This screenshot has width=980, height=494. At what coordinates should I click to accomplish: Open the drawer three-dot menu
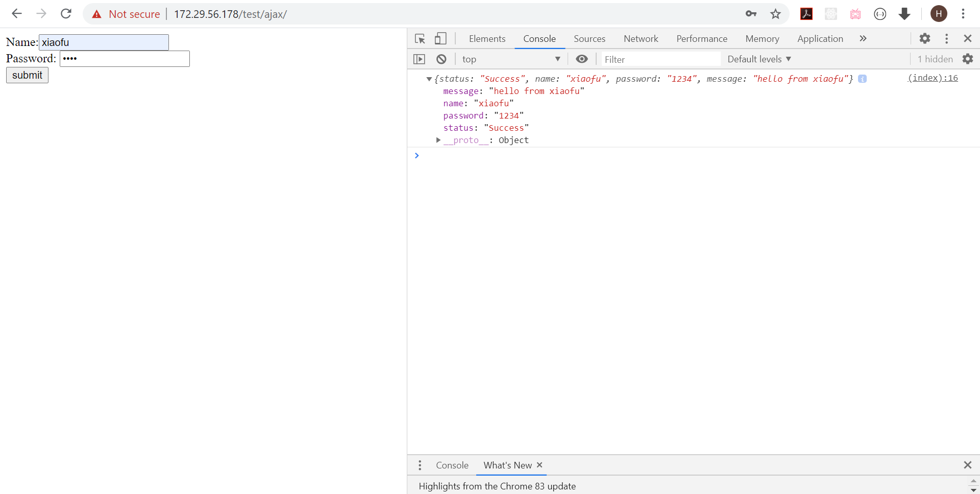pos(420,465)
